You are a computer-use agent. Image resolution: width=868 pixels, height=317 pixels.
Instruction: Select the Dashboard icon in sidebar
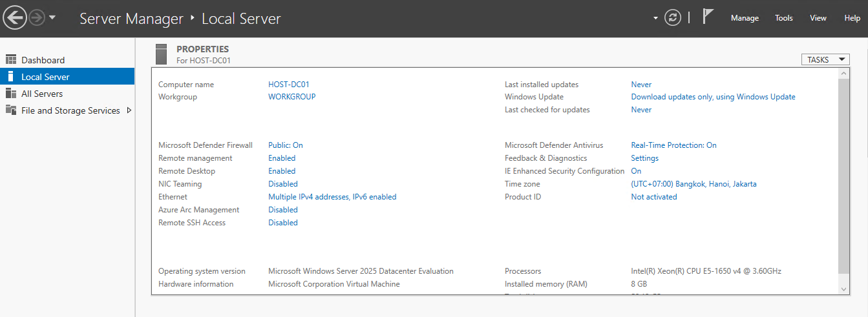point(11,60)
